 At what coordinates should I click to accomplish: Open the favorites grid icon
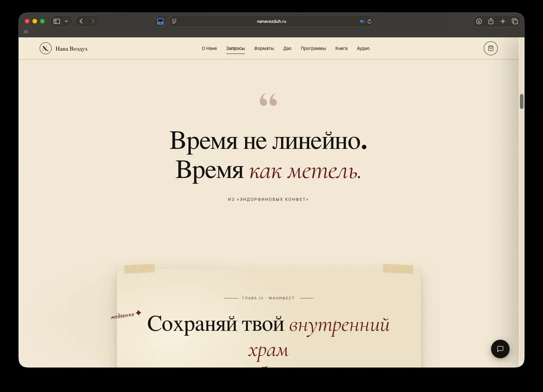point(26,32)
